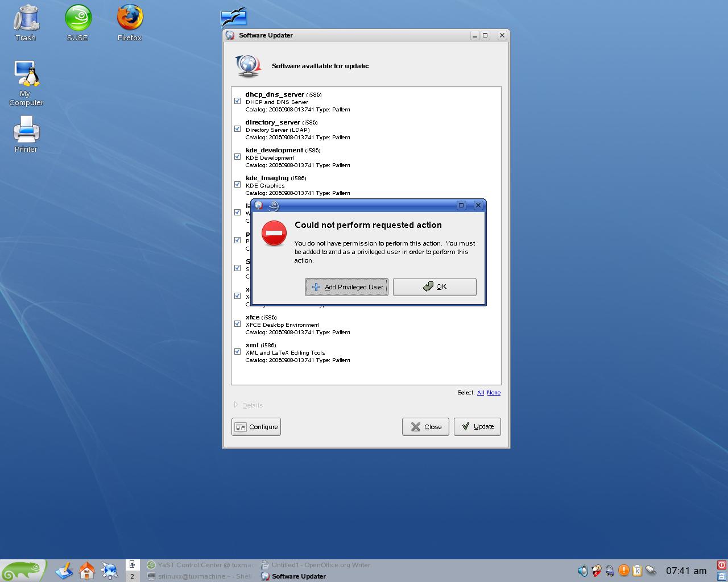The height and width of the screenshot is (582, 728).
Task: Open the Printer desktop icon
Action: pos(26,134)
